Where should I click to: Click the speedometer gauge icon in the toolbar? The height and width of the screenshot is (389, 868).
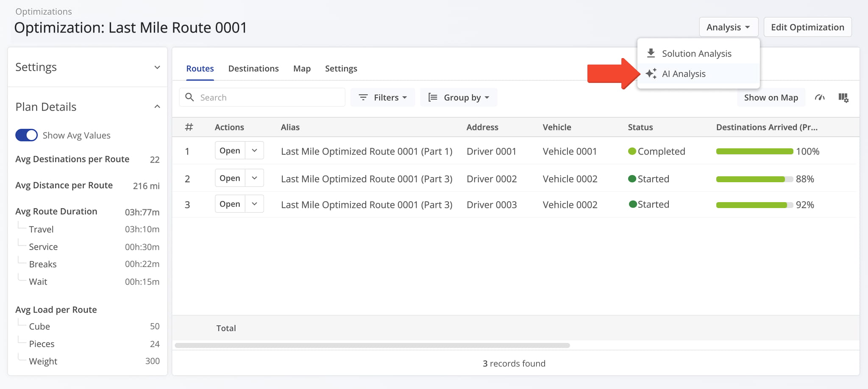point(820,97)
